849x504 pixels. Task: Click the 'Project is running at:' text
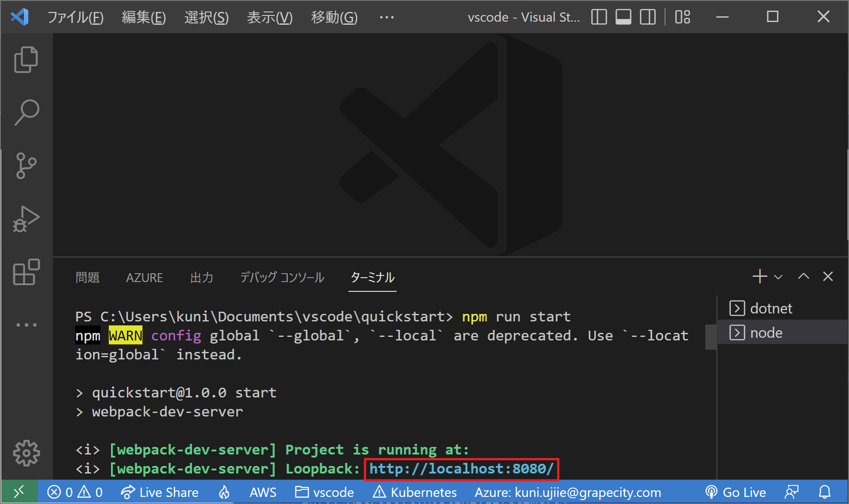pos(377,450)
